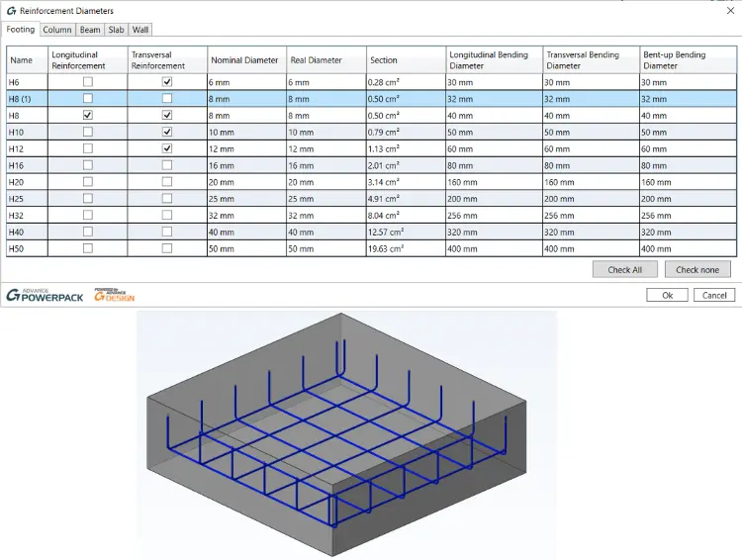Click the Nominal Diameter column header
742x560 pixels.
246,60
